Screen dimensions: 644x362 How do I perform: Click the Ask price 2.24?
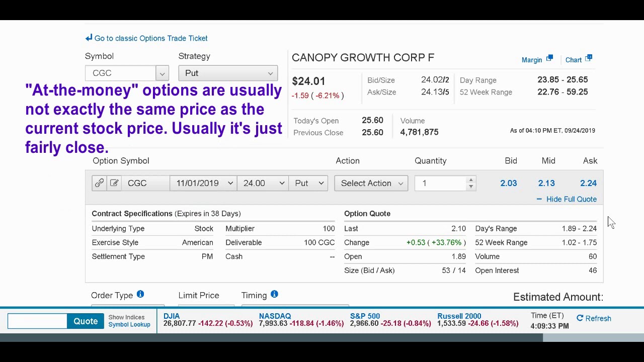[x=588, y=183]
